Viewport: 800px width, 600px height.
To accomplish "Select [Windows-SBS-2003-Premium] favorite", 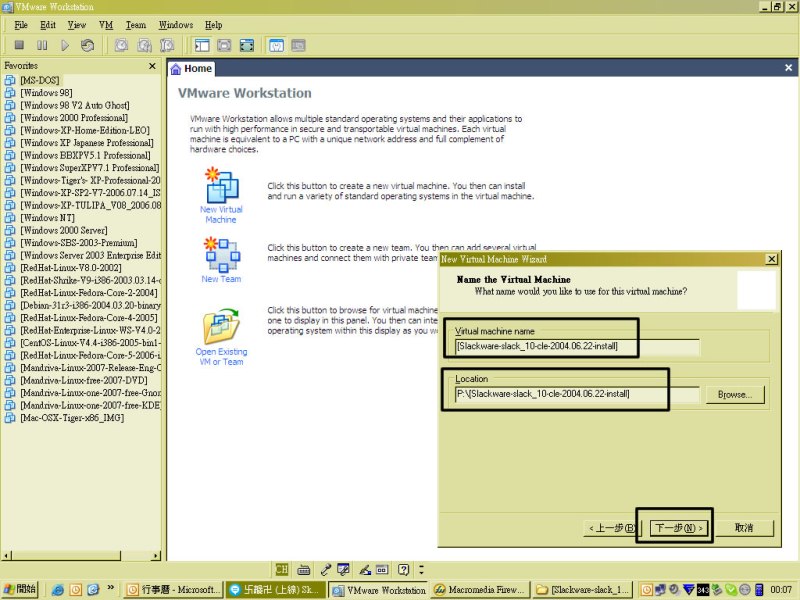I will coord(79,243).
